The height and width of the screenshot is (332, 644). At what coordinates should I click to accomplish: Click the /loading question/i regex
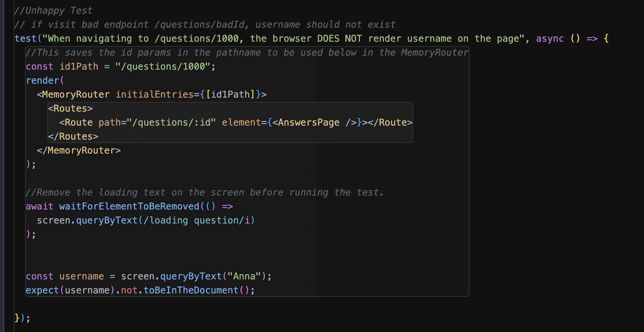point(196,220)
